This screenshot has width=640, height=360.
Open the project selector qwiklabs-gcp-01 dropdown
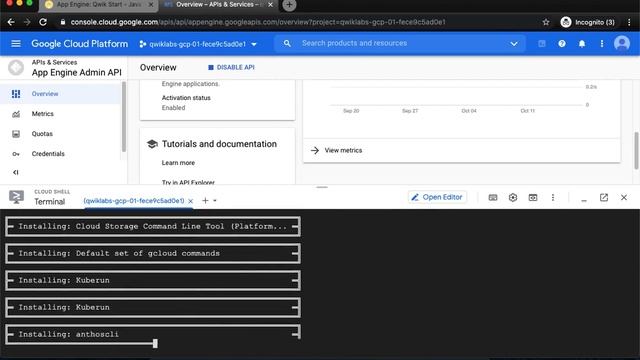pos(198,44)
